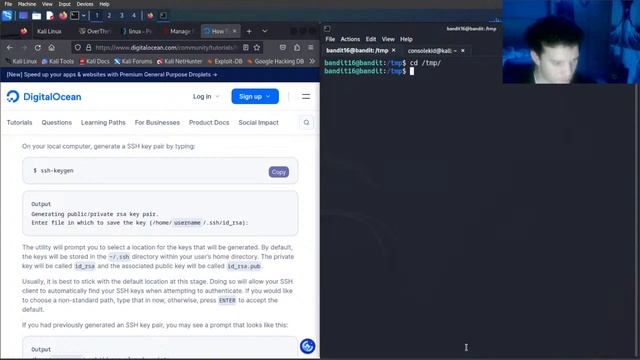Close the bandit16@bandit /tmp terminal tab
Screen dimensions: 640x360
pyautogui.click(x=393, y=50)
